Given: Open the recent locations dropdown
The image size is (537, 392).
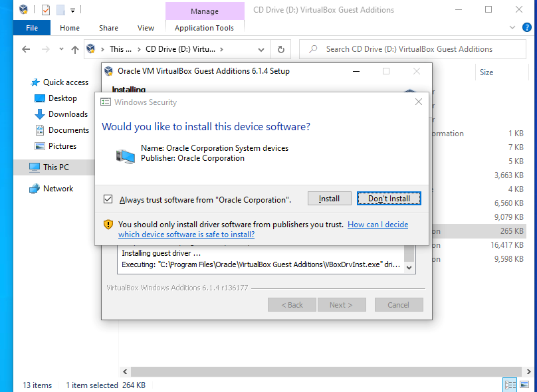Looking at the screenshot, I should click(61, 49).
